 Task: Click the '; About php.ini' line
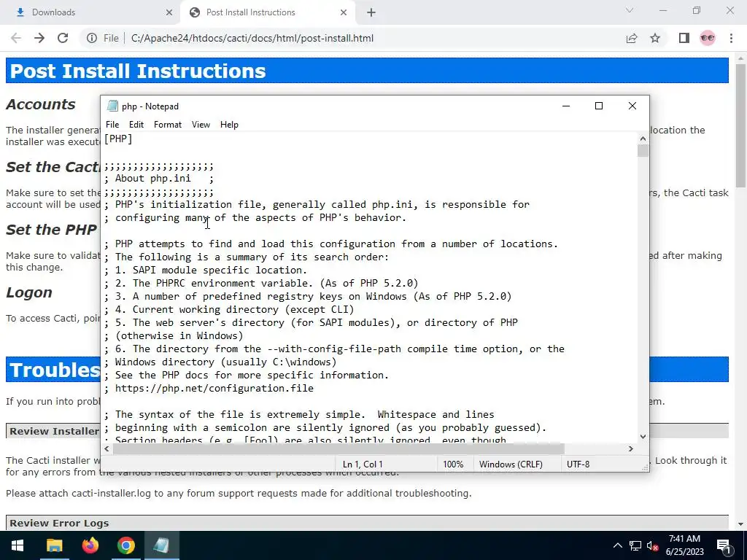click(x=158, y=178)
